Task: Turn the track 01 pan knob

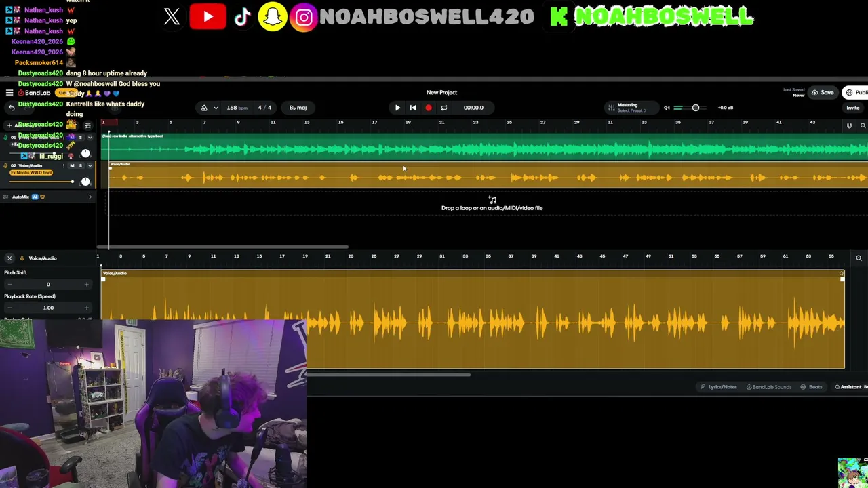Action: (x=85, y=154)
